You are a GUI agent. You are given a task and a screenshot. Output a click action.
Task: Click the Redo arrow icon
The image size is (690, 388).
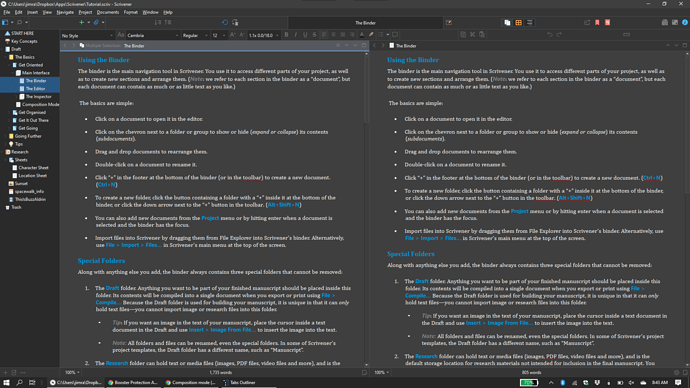click(x=559, y=35)
